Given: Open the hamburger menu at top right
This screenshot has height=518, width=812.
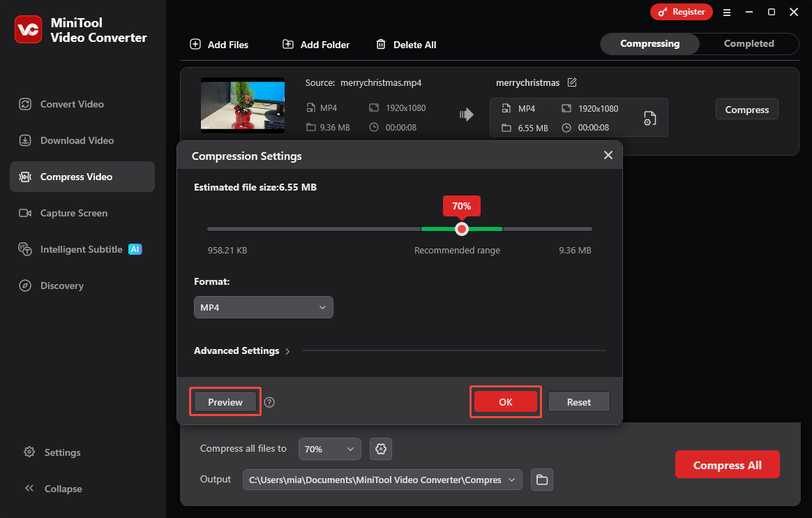Looking at the screenshot, I should coord(726,12).
